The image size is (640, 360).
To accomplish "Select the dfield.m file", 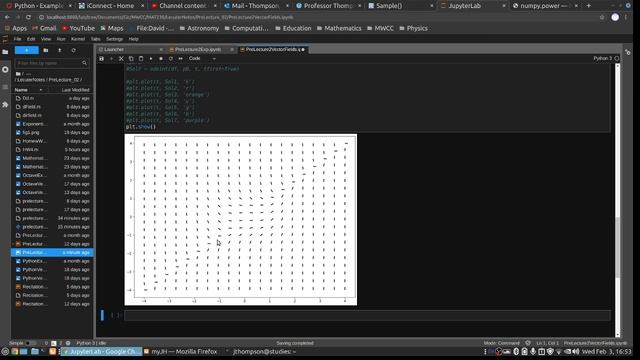I will [x=52, y=107].
